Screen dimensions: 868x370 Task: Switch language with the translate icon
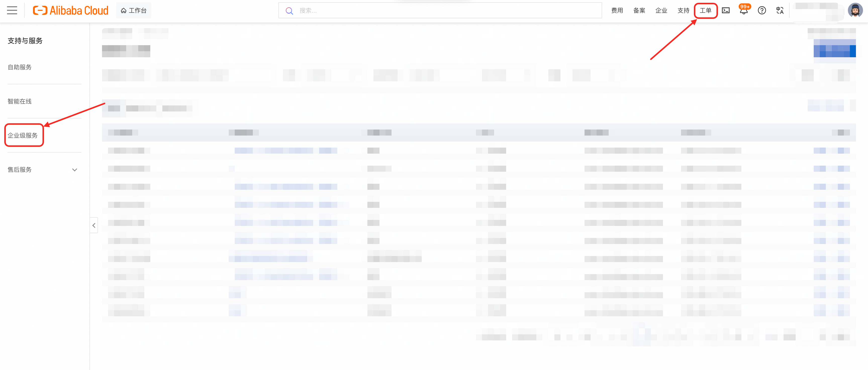(780, 11)
